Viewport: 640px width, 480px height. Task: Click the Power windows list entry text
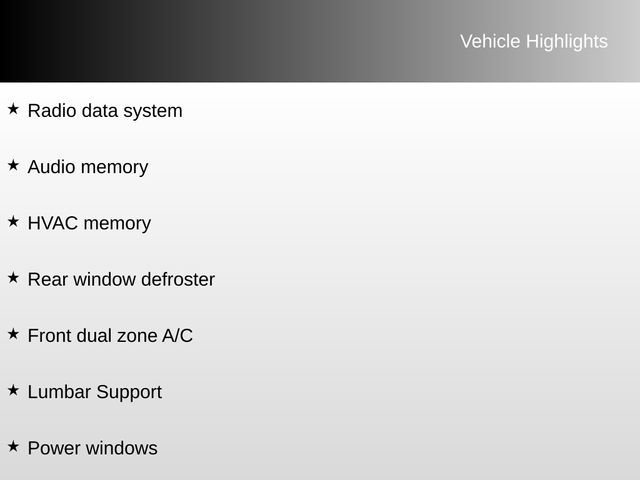point(93,448)
